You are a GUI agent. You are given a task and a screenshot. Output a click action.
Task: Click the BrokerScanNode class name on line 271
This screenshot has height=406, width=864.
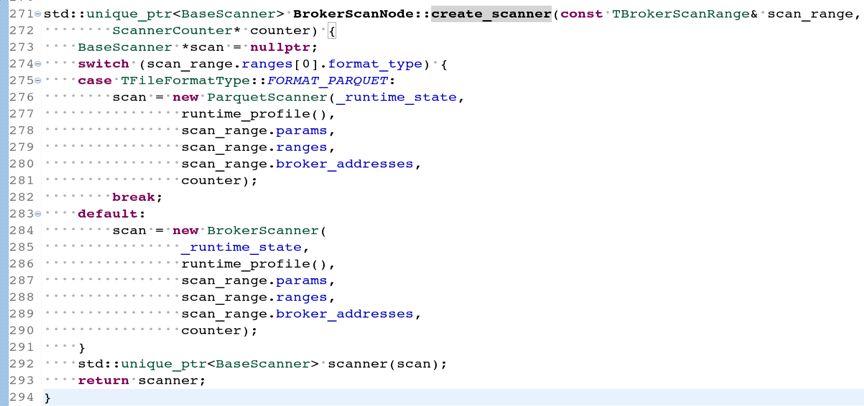(x=354, y=14)
